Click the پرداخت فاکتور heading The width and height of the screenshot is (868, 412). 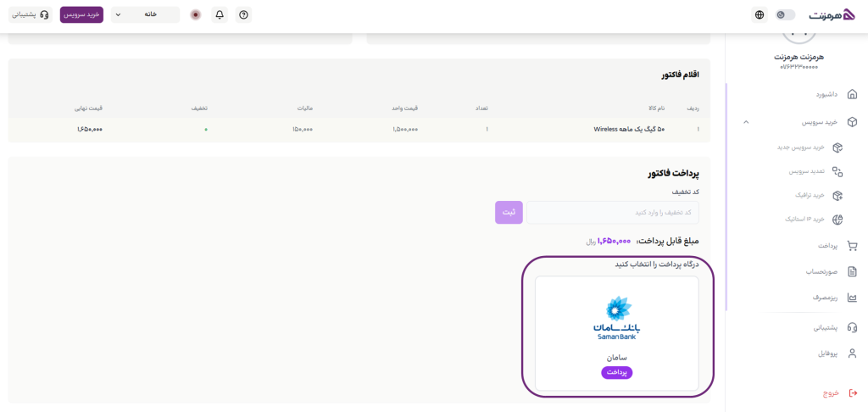[x=674, y=173]
